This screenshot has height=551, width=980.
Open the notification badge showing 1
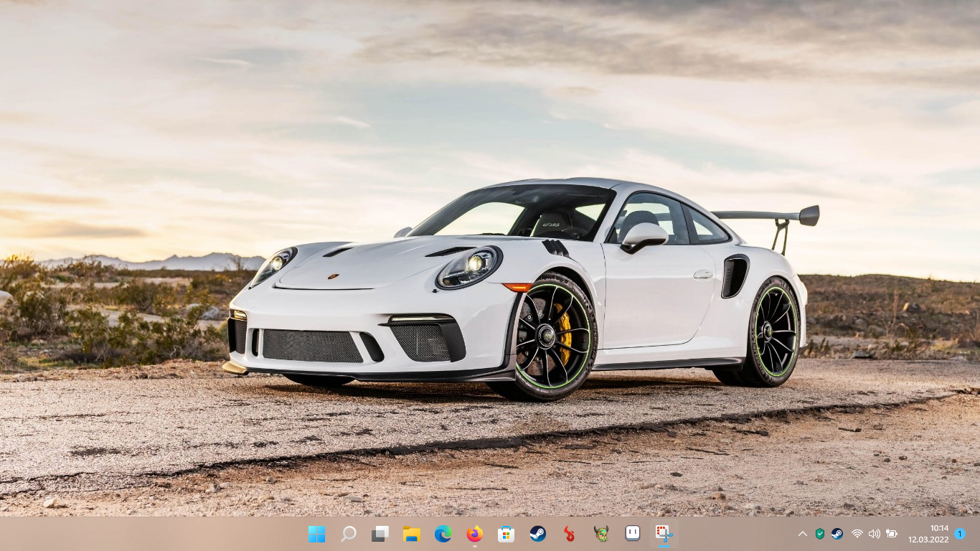960,534
